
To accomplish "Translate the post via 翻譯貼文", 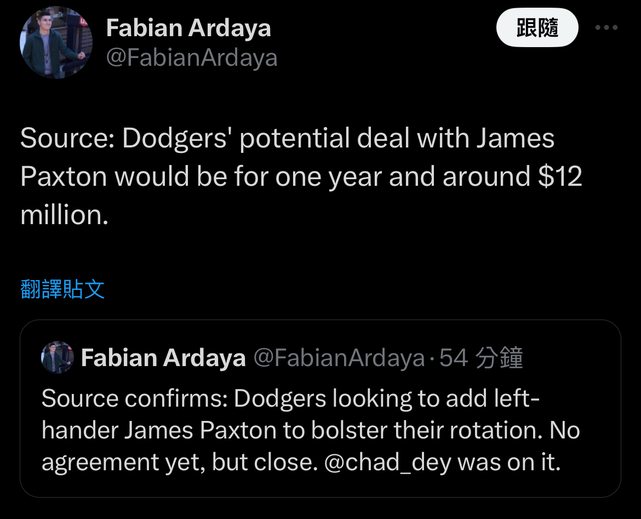I will coord(63,290).
